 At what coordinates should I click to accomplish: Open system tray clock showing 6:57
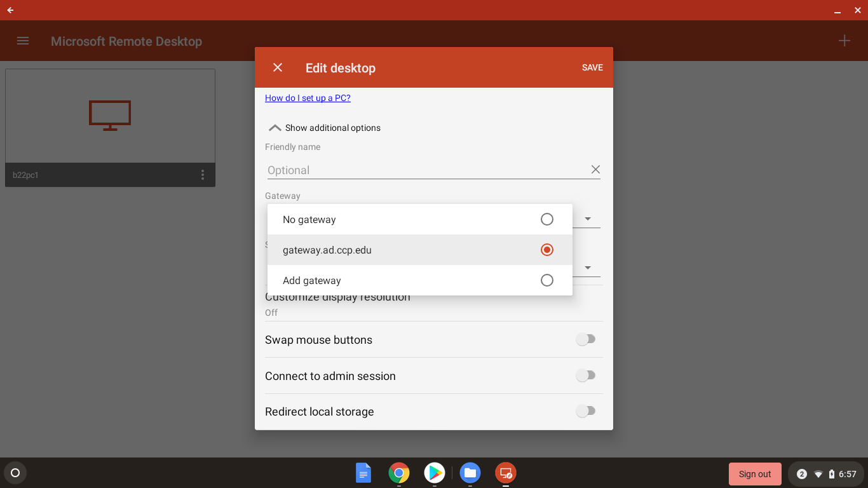coord(848,474)
